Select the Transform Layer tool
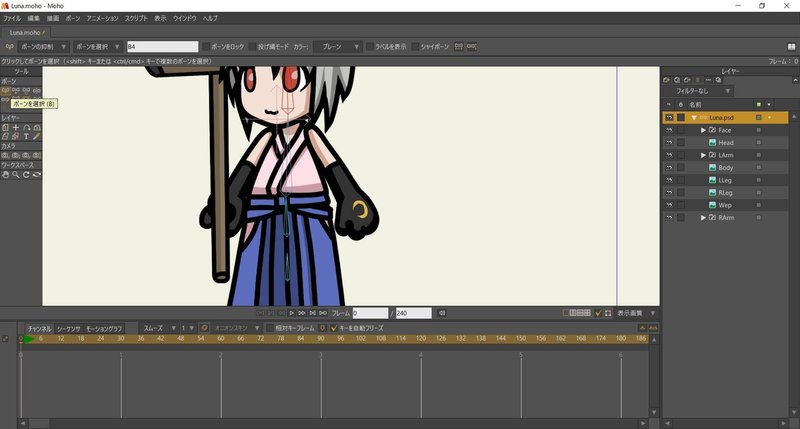This screenshot has width=800, height=429. point(6,128)
